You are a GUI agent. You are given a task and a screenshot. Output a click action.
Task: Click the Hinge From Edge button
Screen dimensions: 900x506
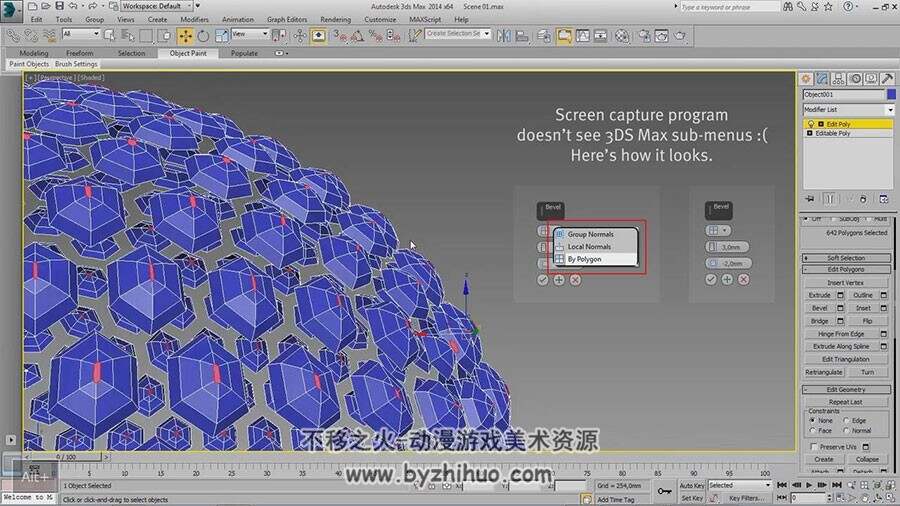click(x=841, y=334)
